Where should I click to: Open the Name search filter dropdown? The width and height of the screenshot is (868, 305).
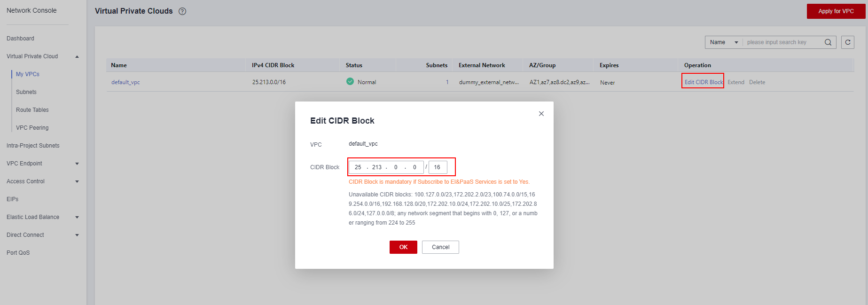tap(724, 42)
